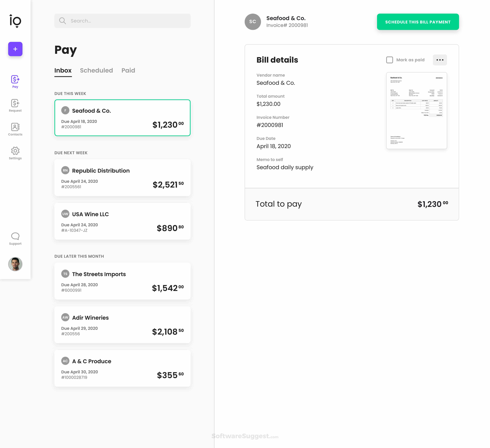
Task: Open the three-dot more options menu
Action: click(x=440, y=60)
